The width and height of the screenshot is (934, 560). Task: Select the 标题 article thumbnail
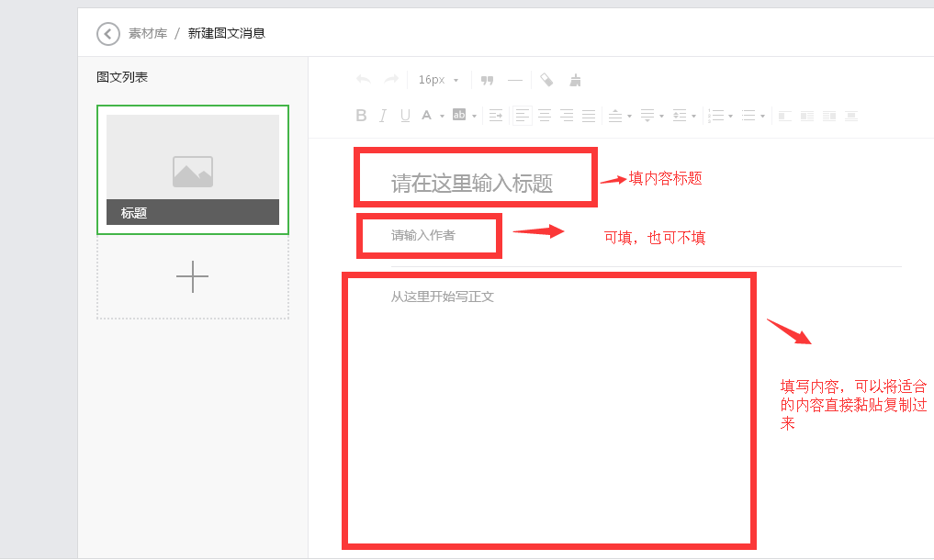point(193,170)
